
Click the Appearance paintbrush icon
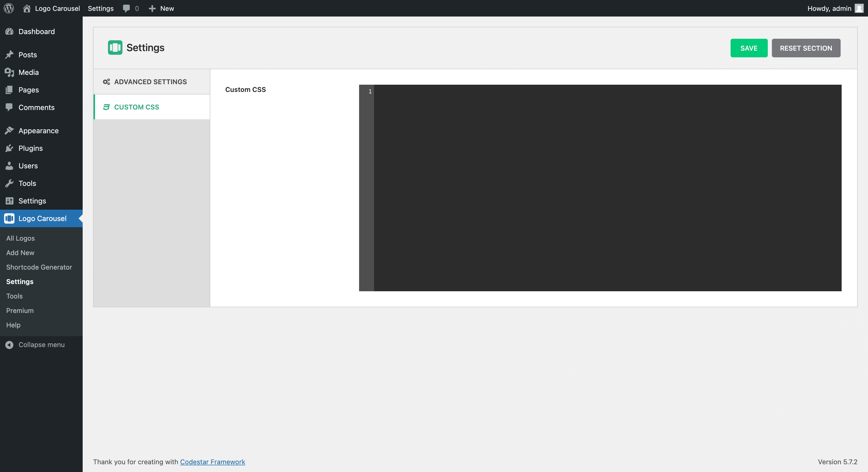(10, 131)
